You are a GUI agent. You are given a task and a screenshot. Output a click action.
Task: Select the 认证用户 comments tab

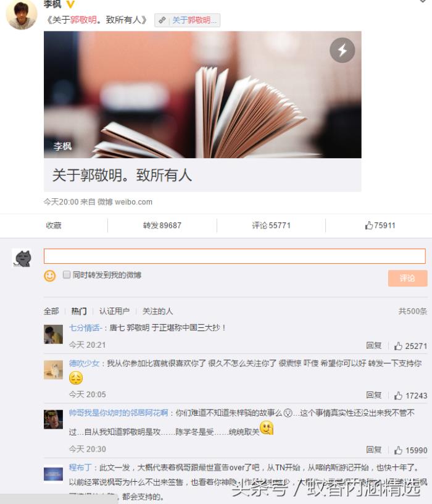click(114, 311)
